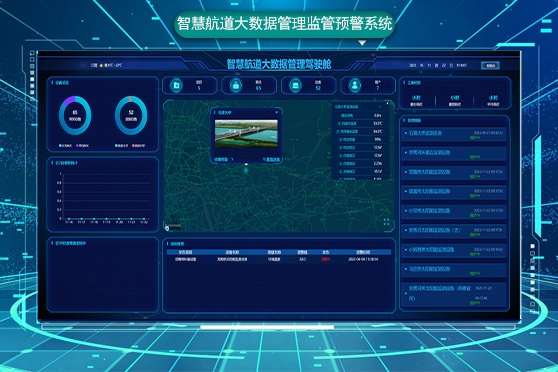This screenshot has height=372, width=558.
Task: Toggle the cyan legend entry under the 52 donut
Action: (x=122, y=146)
